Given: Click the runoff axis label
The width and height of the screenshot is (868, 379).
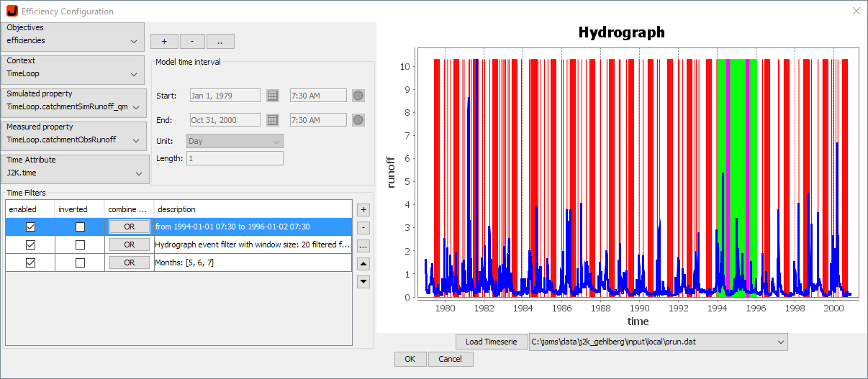Looking at the screenshot, I should pyautogui.click(x=392, y=173).
